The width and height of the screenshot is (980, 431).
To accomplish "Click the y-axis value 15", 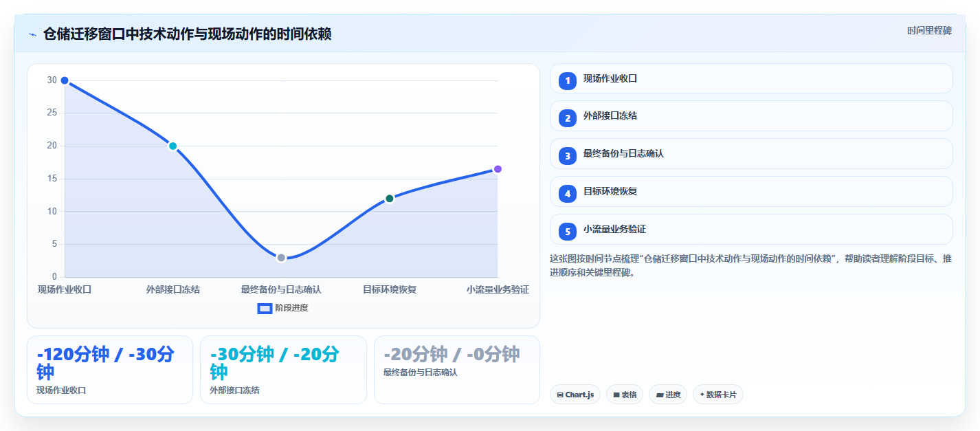I will 52,179.
